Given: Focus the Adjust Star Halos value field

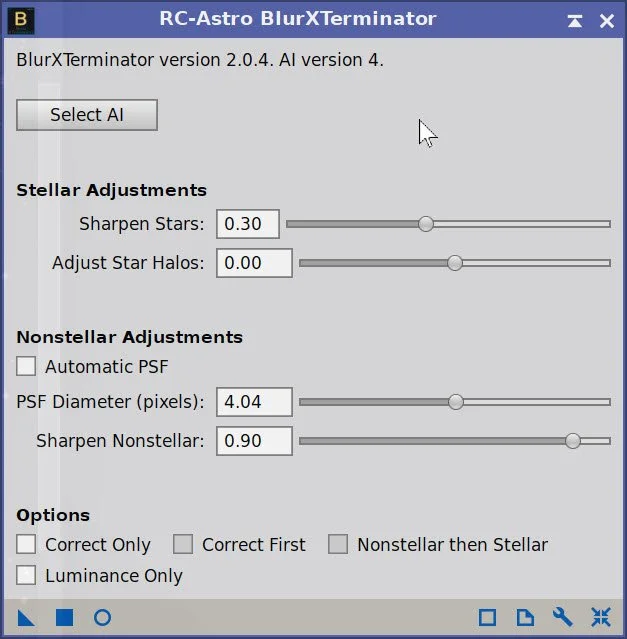Looking at the screenshot, I should tap(254, 263).
